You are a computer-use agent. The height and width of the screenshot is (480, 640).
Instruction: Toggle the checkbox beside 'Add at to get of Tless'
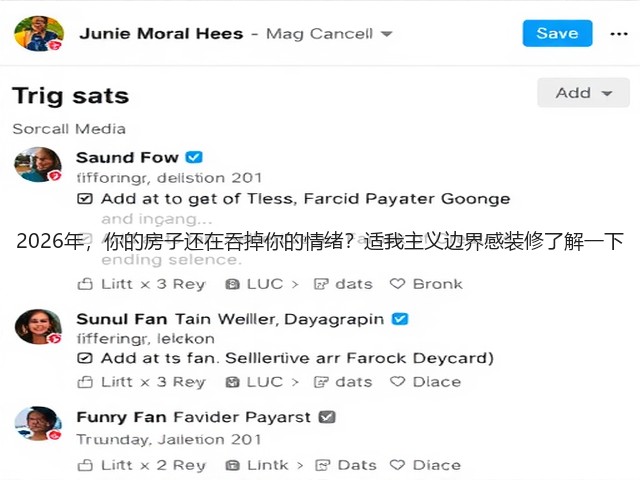(x=85, y=199)
